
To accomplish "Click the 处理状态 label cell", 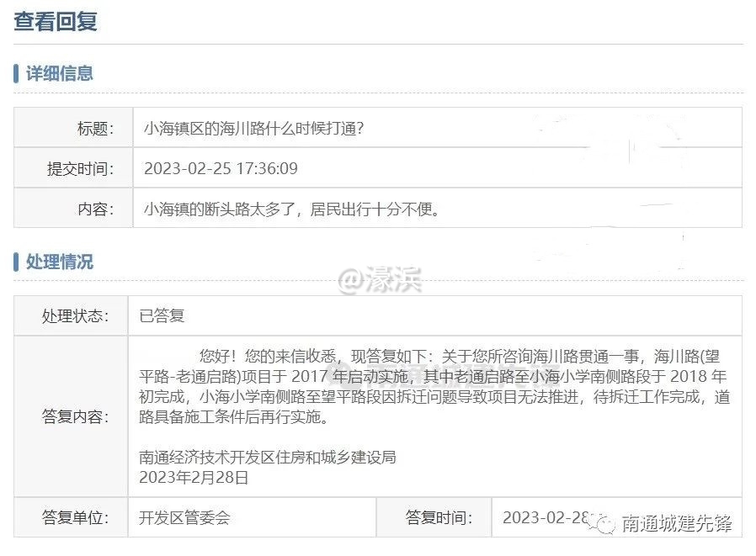I will point(76,316).
